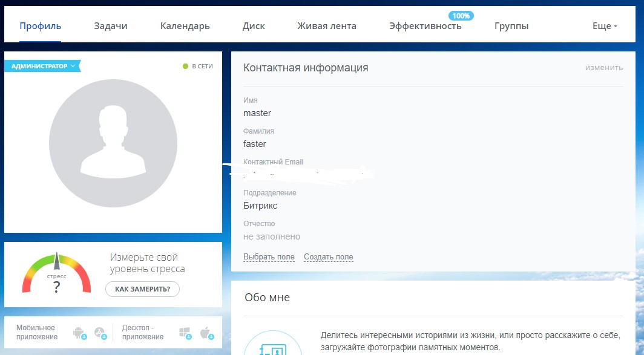
Task: Open the Группы tab
Action: [511, 26]
